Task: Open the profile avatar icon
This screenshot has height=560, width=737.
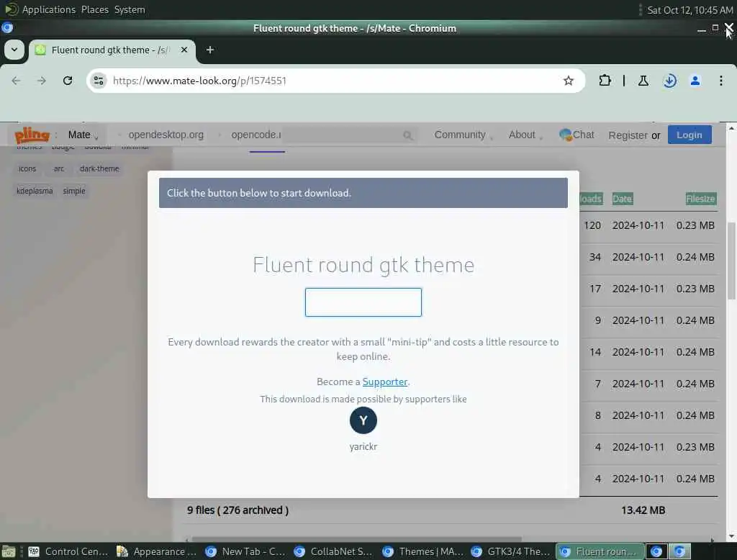Action: click(x=695, y=81)
